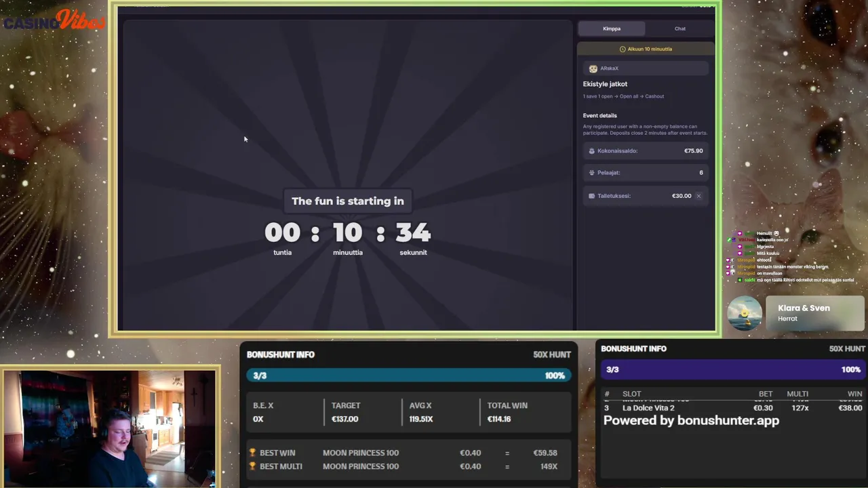This screenshot has height=488, width=868.
Task: Click the purple 3/3 100% progress bar
Action: [733, 369]
